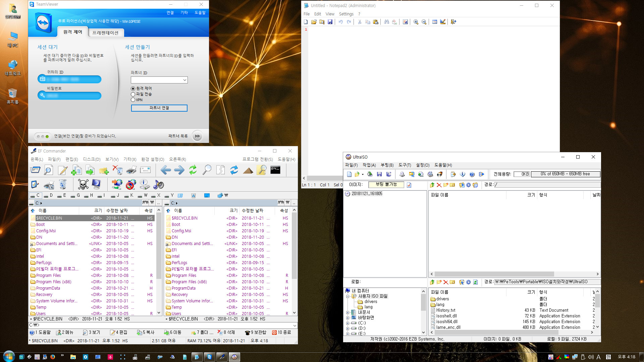
Task: Expand 내문서 node in UltraISO tree
Action: [347, 312]
